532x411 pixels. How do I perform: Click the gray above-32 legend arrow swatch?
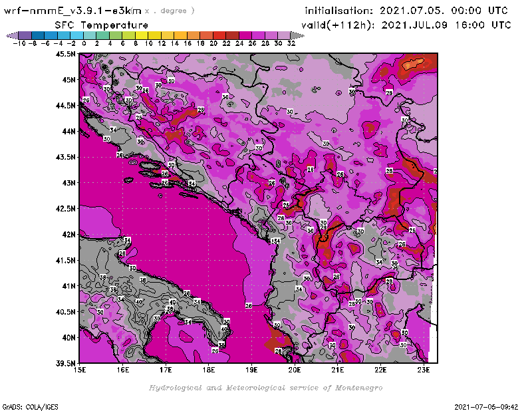[297, 35]
